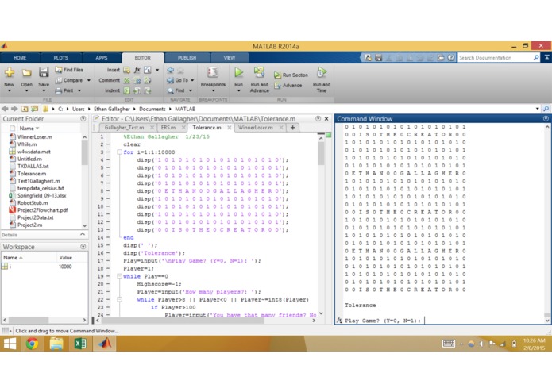The height and width of the screenshot is (392, 552).
Task: Click the Value column header in Workspace
Action: pyautogui.click(x=65, y=258)
